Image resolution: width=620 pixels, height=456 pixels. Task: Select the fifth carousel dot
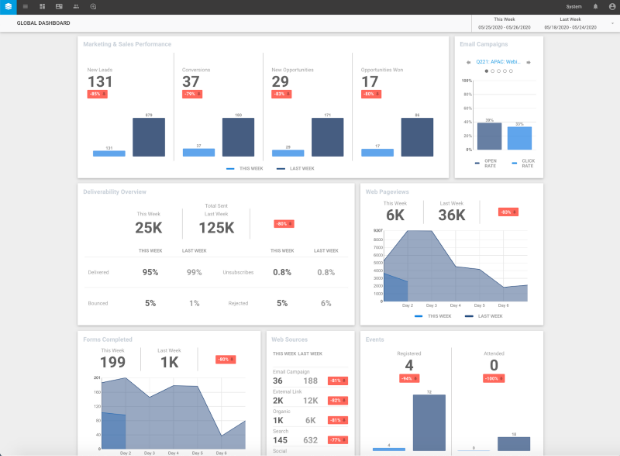pos(511,71)
